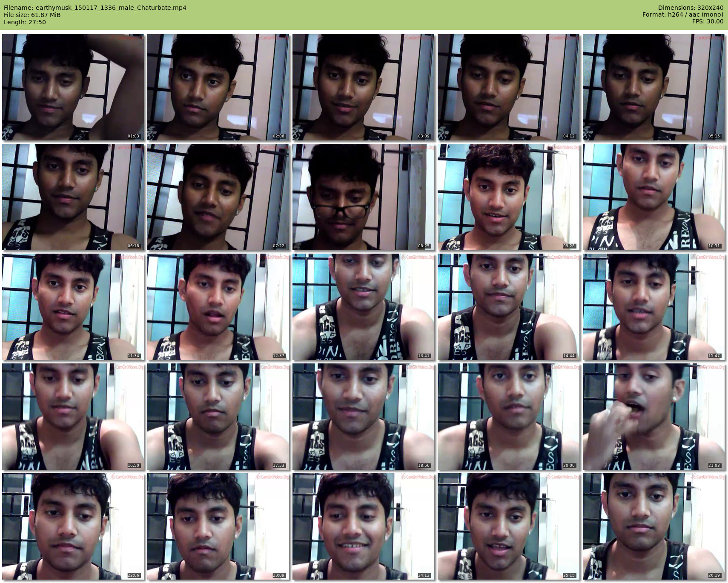Screen dimensions: 728x583
Task: Open the thumbnail timestamped 24:12
Action: [364, 526]
